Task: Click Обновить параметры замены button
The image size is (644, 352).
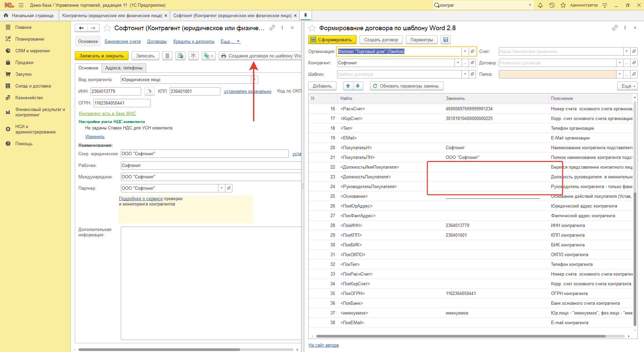Action: (407, 86)
